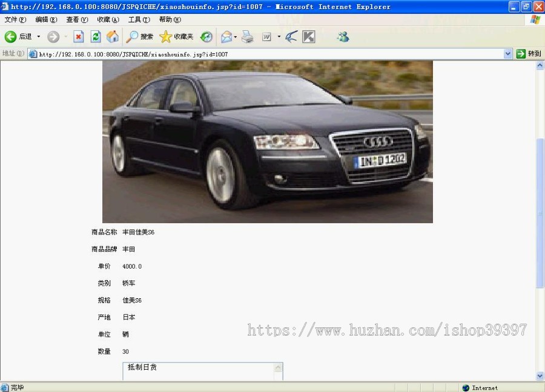Open the Mail envelope icon
The image size is (545, 392).
click(226, 36)
